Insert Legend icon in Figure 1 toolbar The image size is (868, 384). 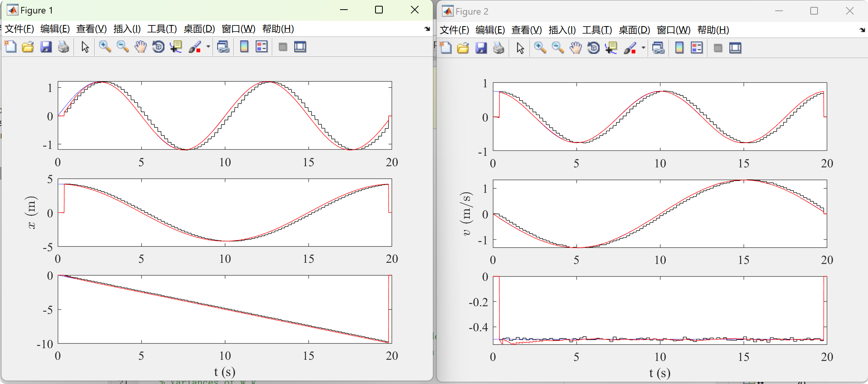261,47
